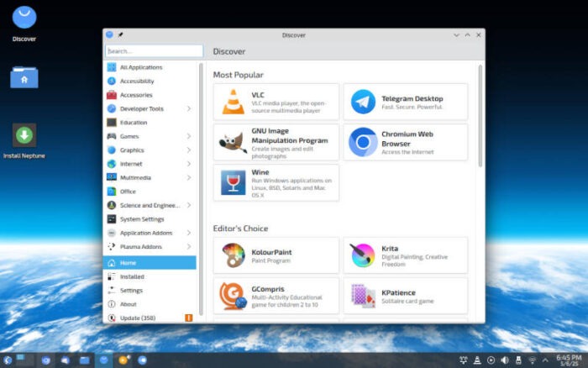Launch the Install Neptune desktop icon
Image resolution: width=588 pixels, height=368 pixels.
(x=24, y=135)
